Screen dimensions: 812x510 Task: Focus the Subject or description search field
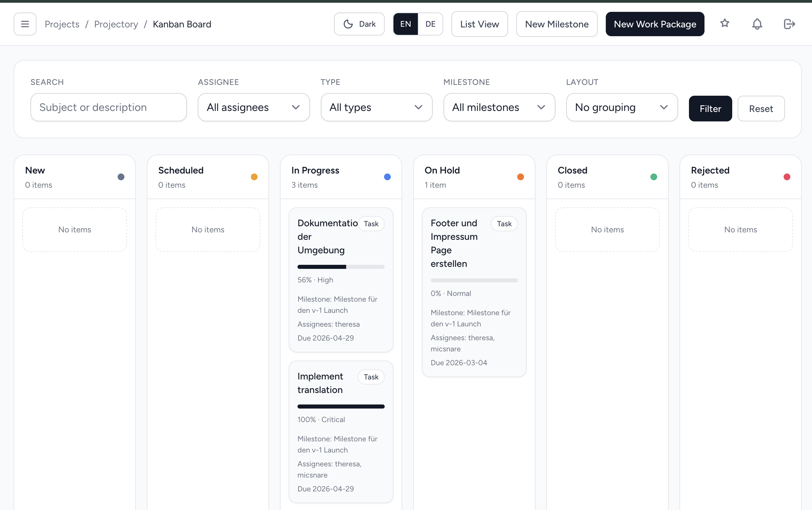click(109, 107)
